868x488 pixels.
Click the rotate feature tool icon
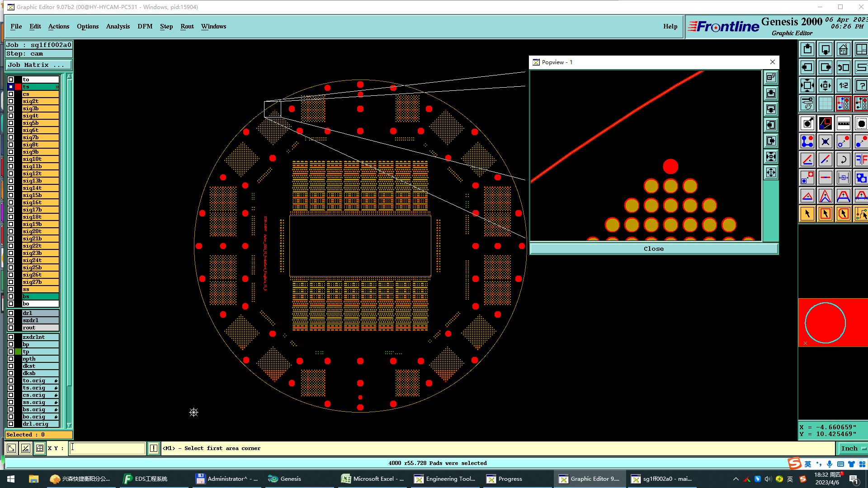(x=843, y=160)
